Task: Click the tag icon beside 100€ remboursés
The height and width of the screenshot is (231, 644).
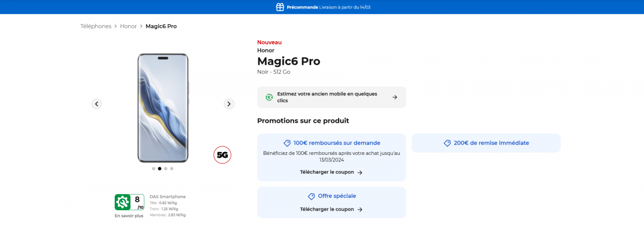Action: point(287,143)
